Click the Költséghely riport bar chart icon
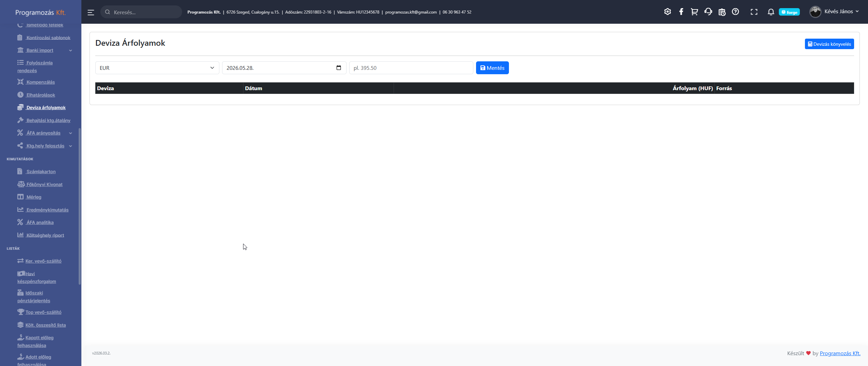The height and width of the screenshot is (366, 868). pyautogui.click(x=20, y=235)
